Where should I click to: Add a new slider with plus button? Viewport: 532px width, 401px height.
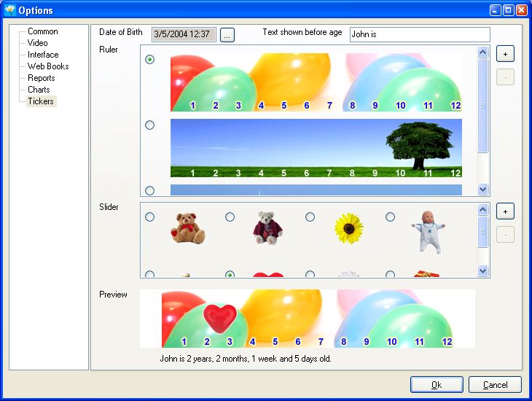coord(505,211)
